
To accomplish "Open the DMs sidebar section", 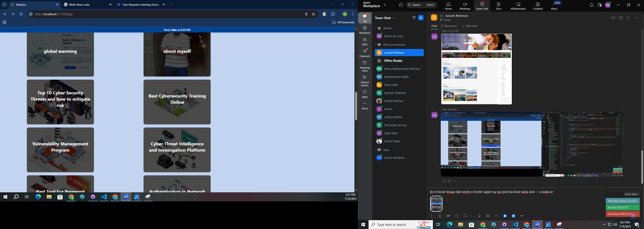I will tap(365, 42).
